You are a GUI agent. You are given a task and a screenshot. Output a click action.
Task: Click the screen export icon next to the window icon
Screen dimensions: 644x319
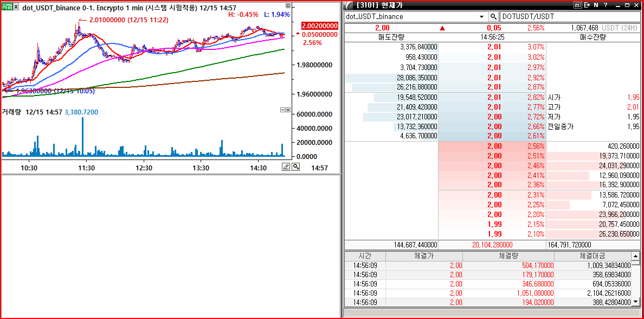(587, 4)
